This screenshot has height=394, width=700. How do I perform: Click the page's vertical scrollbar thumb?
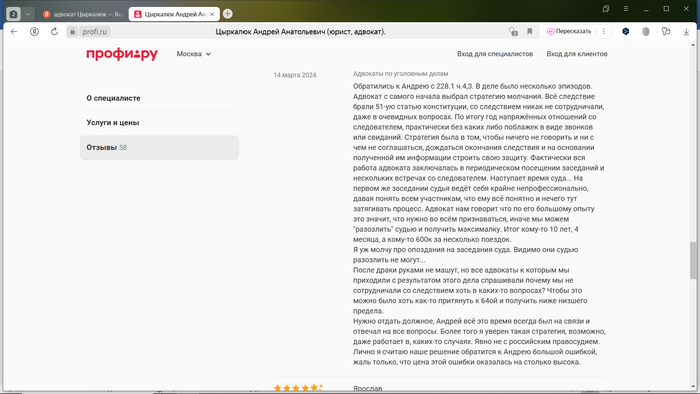click(693, 260)
